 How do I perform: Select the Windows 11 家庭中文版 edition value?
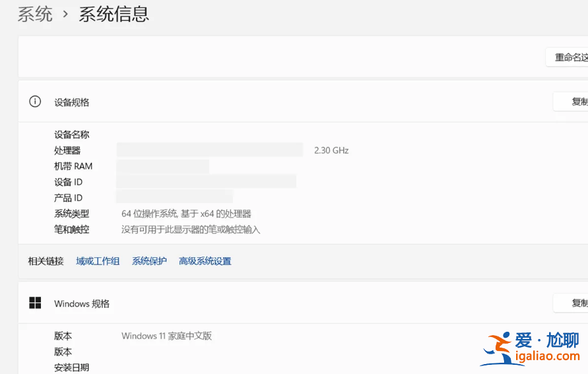point(166,336)
